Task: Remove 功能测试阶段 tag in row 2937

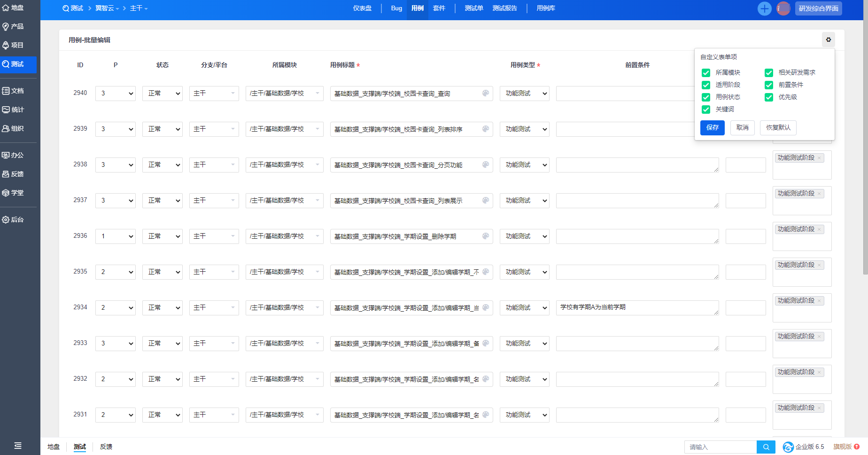Action: (x=819, y=194)
